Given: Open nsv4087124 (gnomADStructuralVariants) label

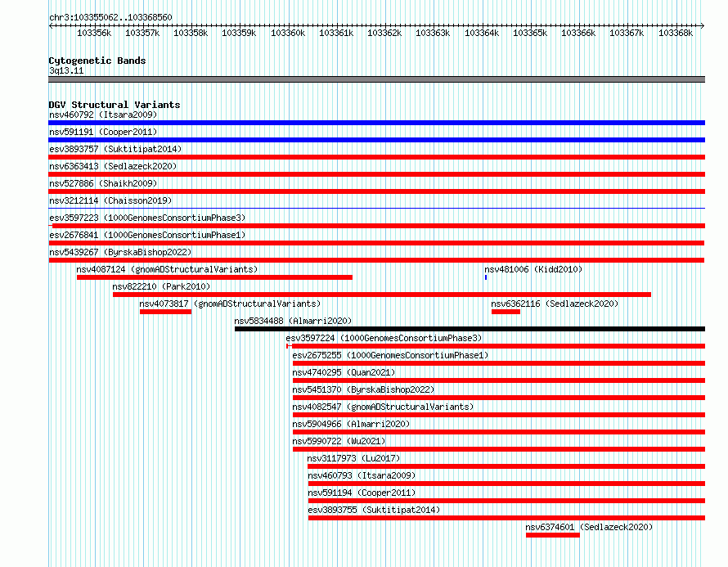Looking at the screenshot, I should 167,269.
